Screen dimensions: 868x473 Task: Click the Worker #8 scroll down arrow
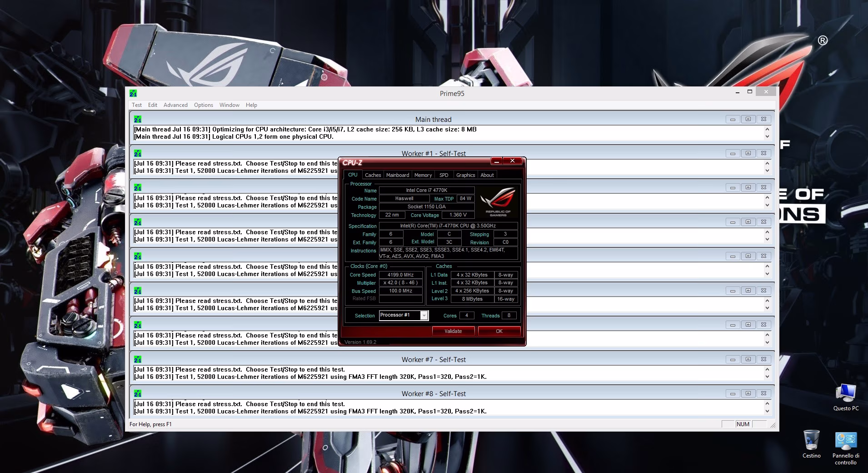(768, 411)
